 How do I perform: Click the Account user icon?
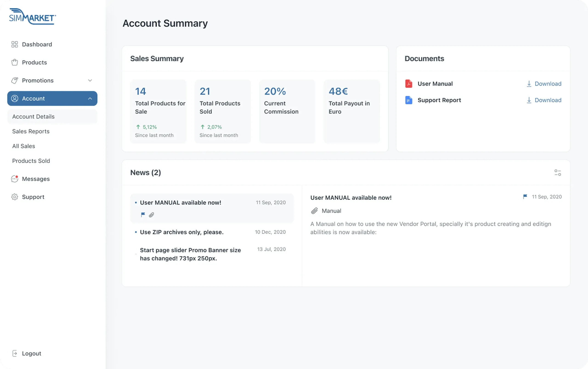click(15, 99)
